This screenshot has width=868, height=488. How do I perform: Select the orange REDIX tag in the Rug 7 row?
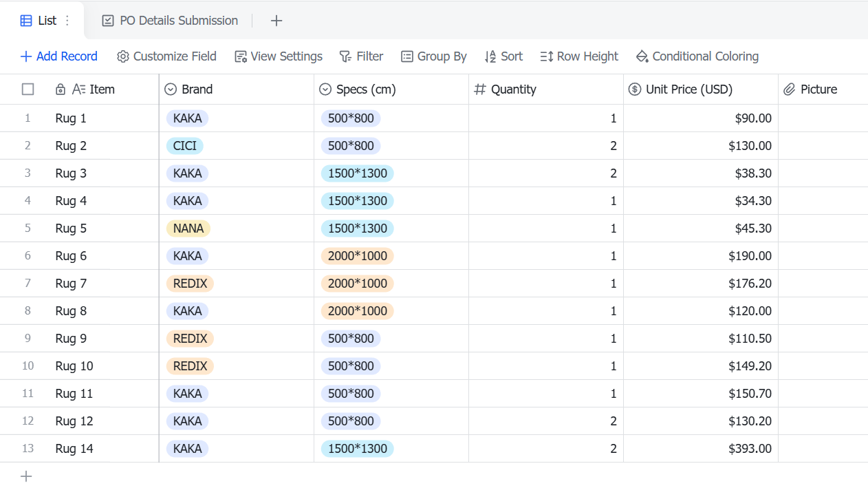tap(190, 284)
